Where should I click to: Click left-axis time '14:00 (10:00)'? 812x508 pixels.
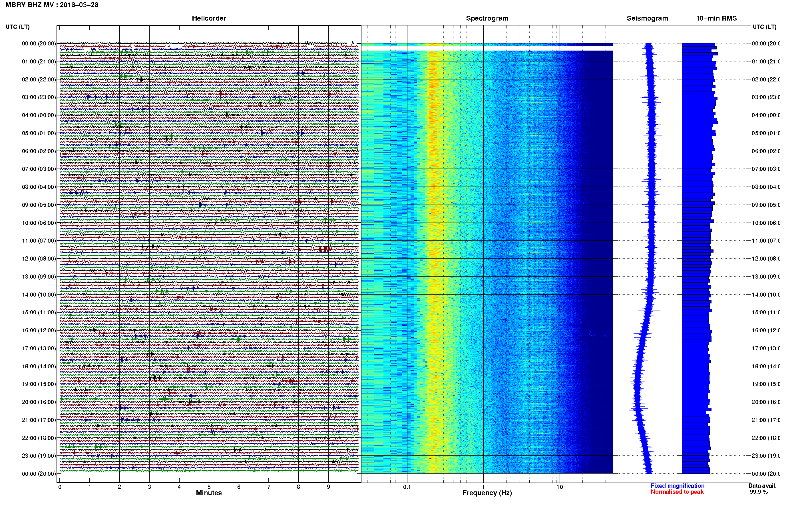click(39, 295)
